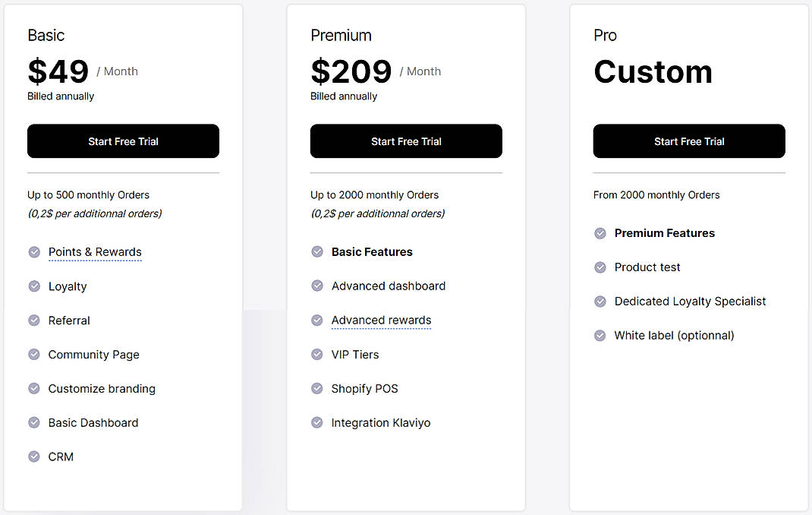This screenshot has height=515, width=812.
Task: Click the checkmark icon near Premium Features
Action: pyautogui.click(x=600, y=233)
